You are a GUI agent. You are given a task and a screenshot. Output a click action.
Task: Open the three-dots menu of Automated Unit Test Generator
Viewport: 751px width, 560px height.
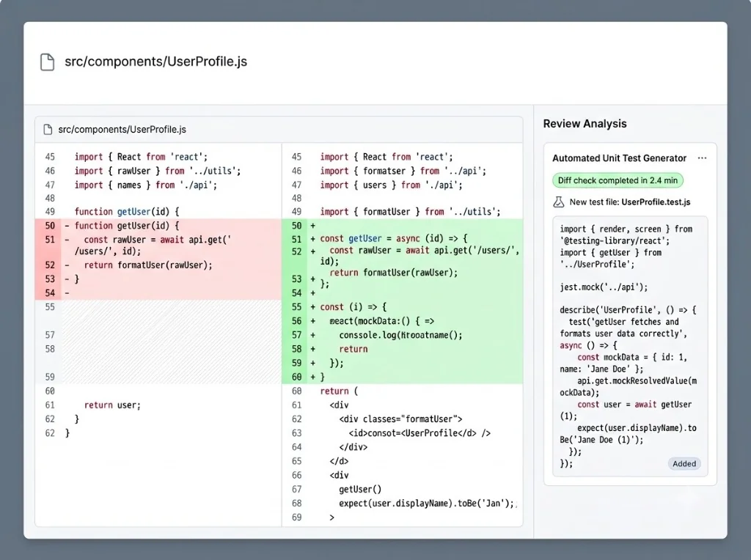[702, 158]
